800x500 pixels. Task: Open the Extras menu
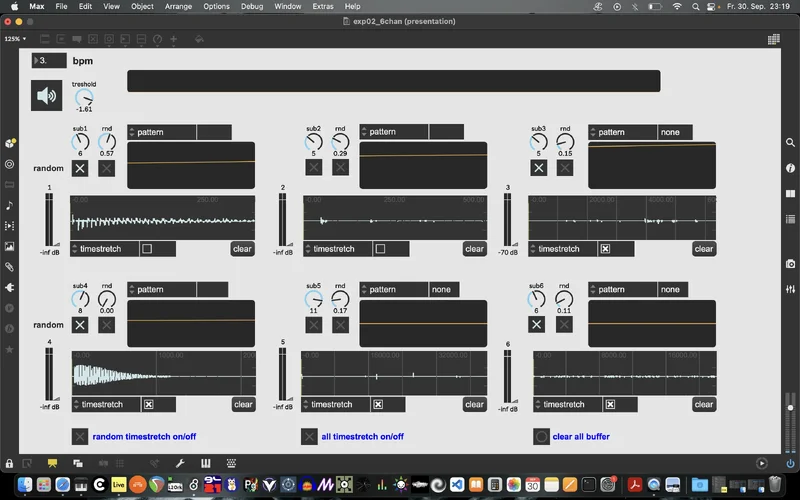(x=323, y=6)
